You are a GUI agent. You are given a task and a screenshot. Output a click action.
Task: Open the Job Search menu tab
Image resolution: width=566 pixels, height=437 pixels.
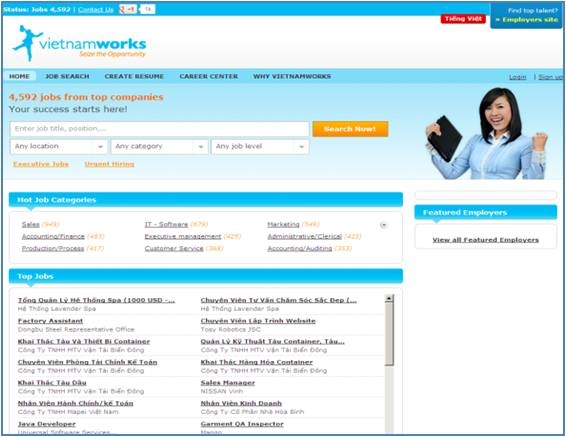tap(67, 77)
